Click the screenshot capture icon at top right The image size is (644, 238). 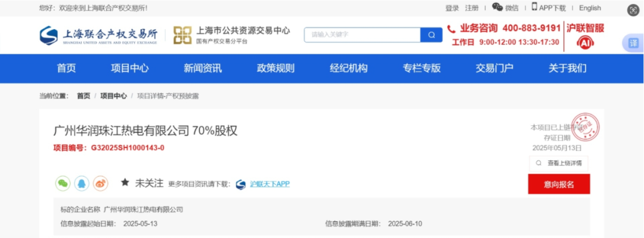click(x=633, y=11)
